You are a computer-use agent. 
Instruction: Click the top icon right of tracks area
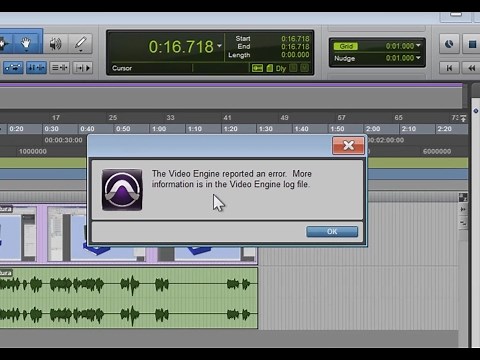(x=463, y=197)
